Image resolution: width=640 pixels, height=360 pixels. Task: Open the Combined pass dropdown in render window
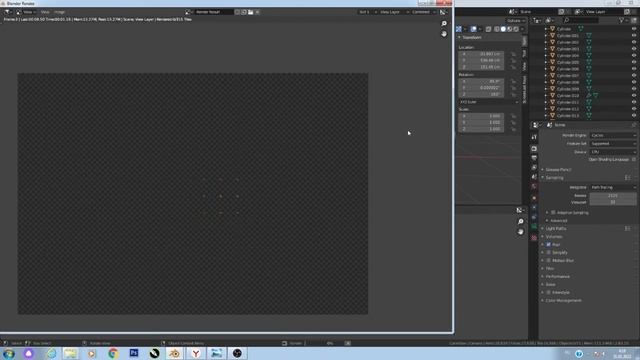(423, 12)
